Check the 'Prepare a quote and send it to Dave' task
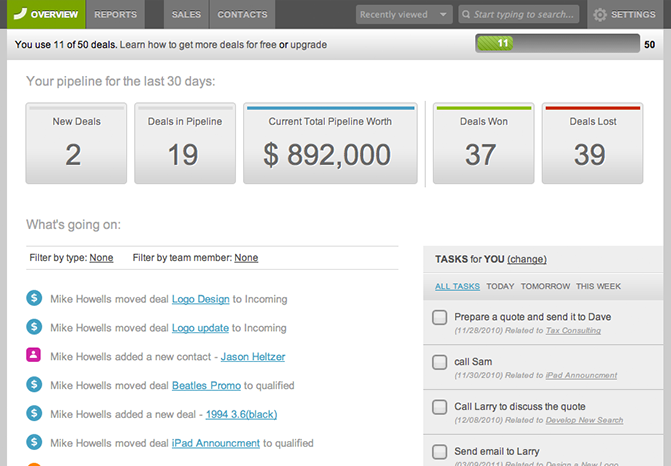 point(439,317)
